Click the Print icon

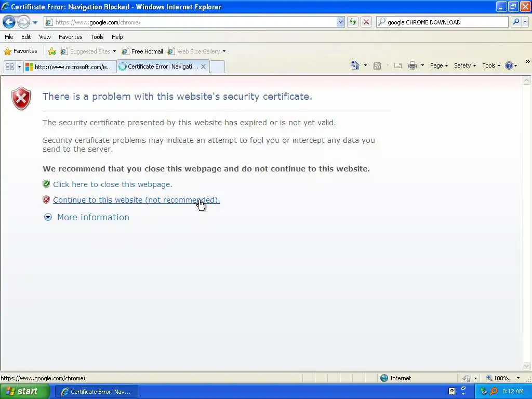(412, 65)
